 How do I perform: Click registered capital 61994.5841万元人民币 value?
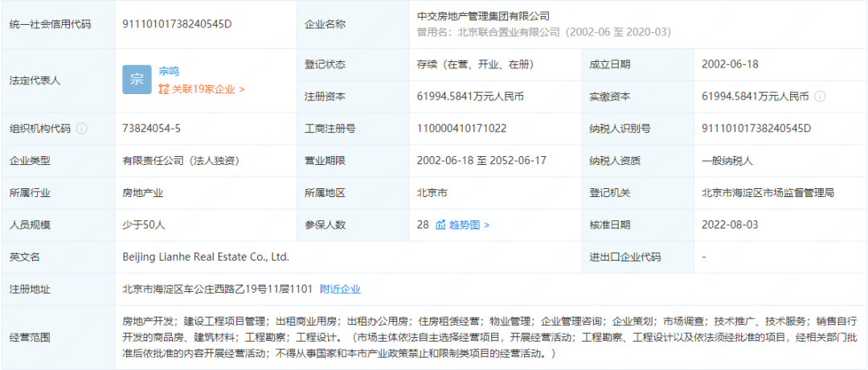(470, 97)
